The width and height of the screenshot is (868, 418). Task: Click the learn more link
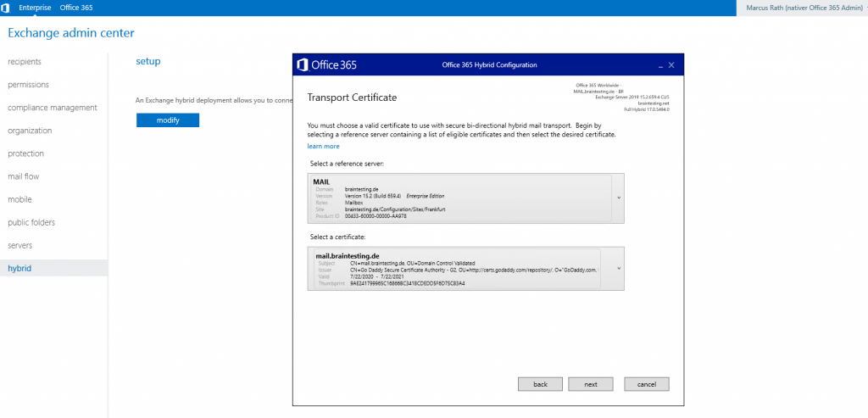coord(323,146)
